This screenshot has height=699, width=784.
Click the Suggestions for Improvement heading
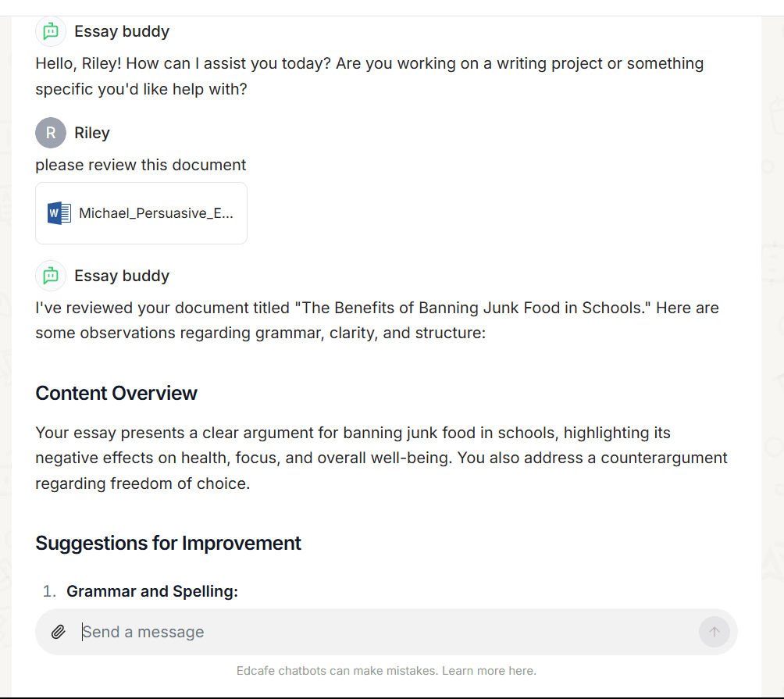pos(168,543)
